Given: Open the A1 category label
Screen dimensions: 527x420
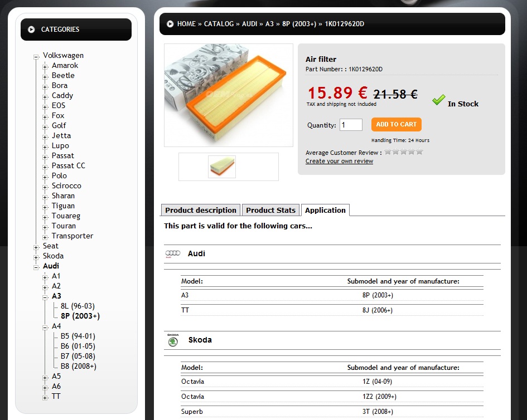Looking at the screenshot, I should [56, 276].
